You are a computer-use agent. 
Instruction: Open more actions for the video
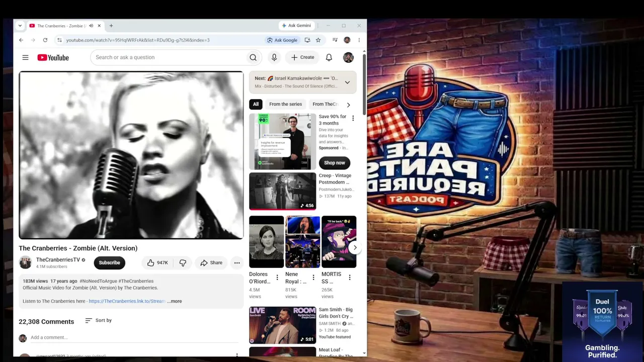[237, 262]
